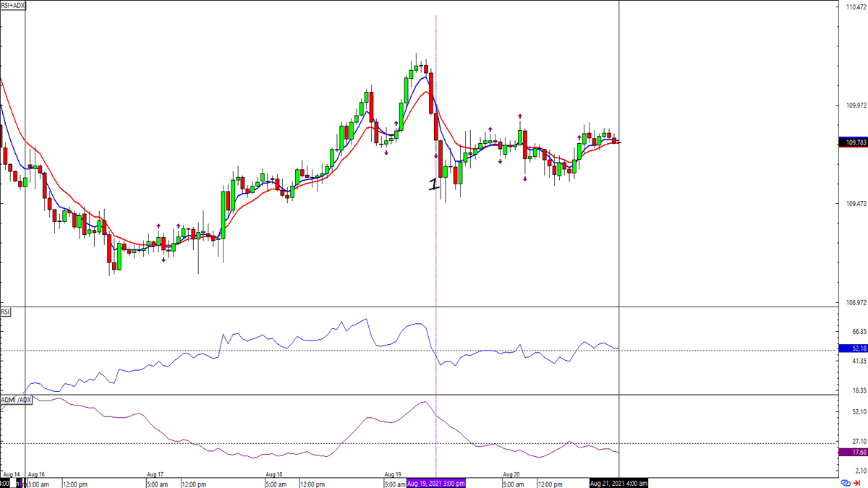Click the Aug 14 date label
Viewport: 868px width, 488px height.
coord(11,474)
